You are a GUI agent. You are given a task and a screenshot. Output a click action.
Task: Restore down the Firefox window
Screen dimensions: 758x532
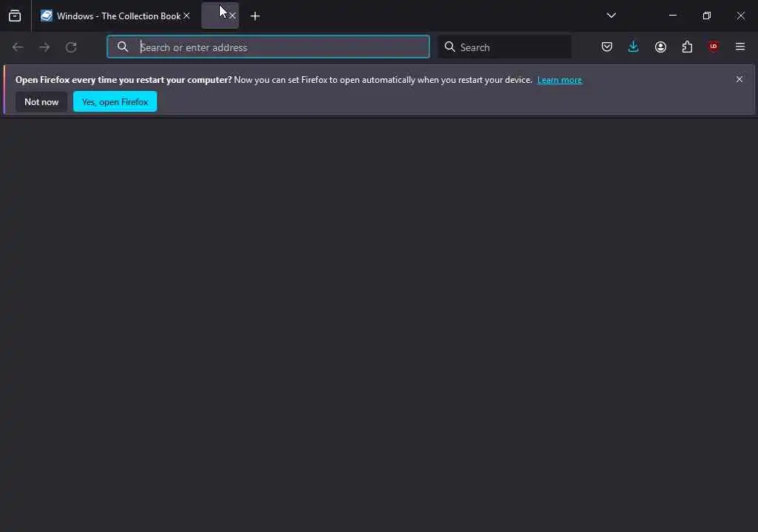[x=707, y=16]
